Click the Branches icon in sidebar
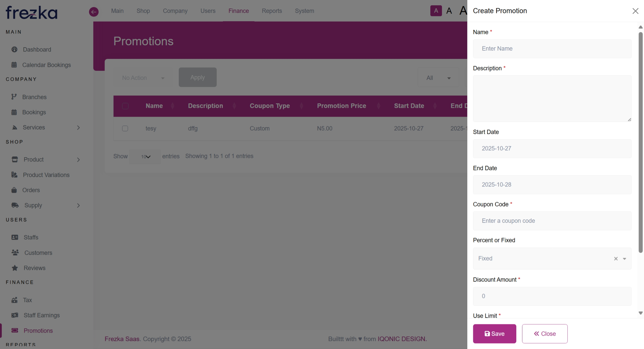The image size is (644, 349). click(x=14, y=97)
